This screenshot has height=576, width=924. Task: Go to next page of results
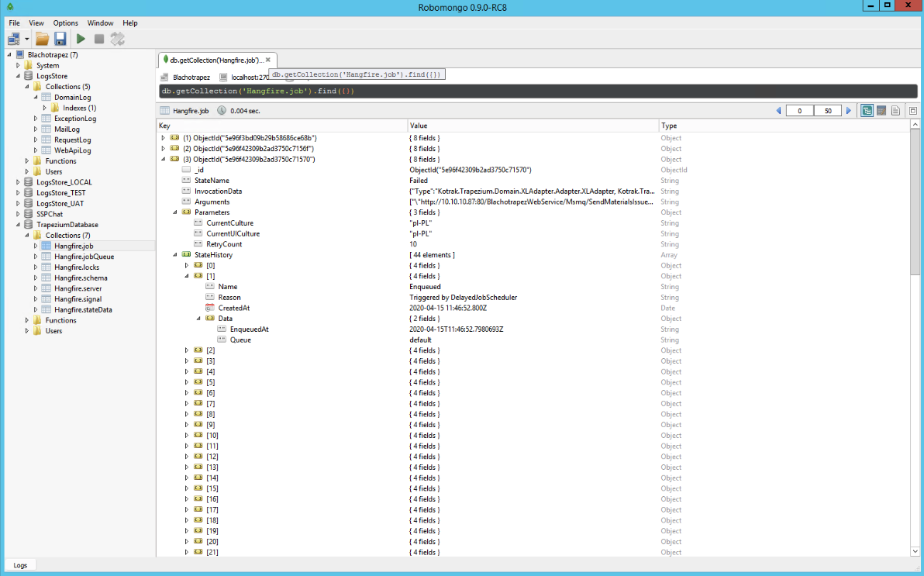click(849, 111)
